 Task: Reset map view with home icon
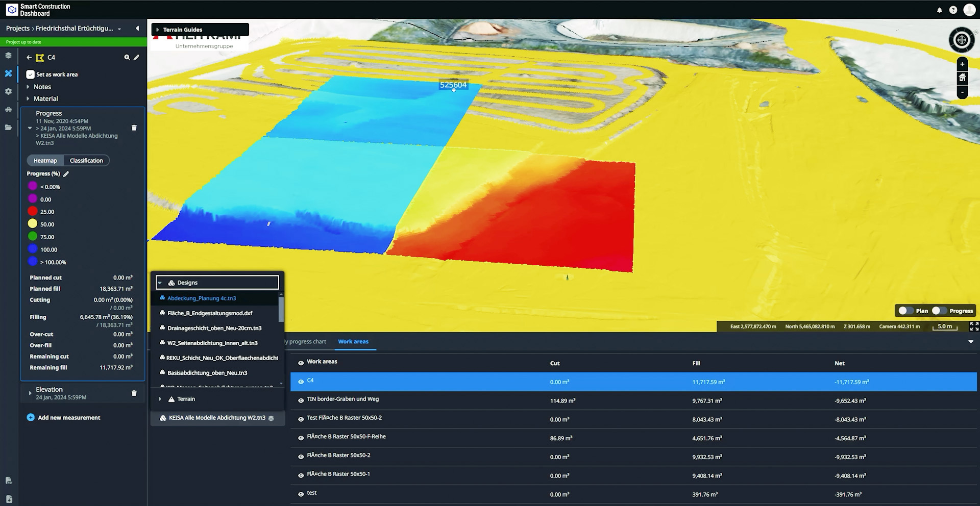pyautogui.click(x=962, y=78)
